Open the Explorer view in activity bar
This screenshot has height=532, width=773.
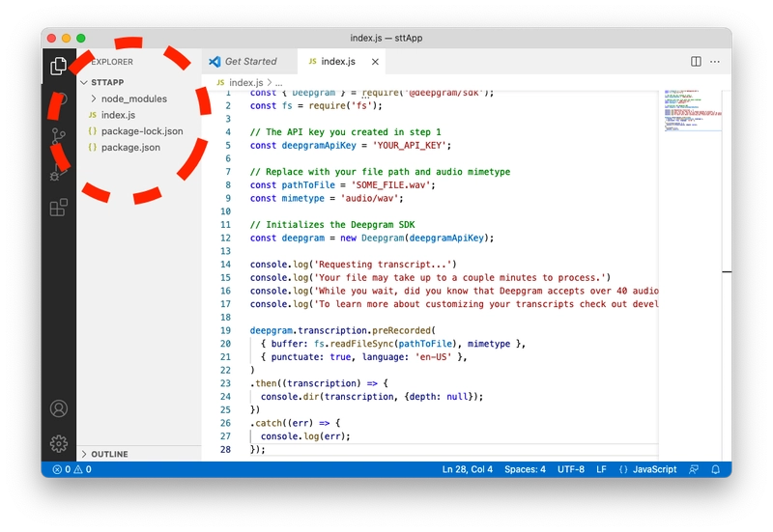(x=59, y=66)
